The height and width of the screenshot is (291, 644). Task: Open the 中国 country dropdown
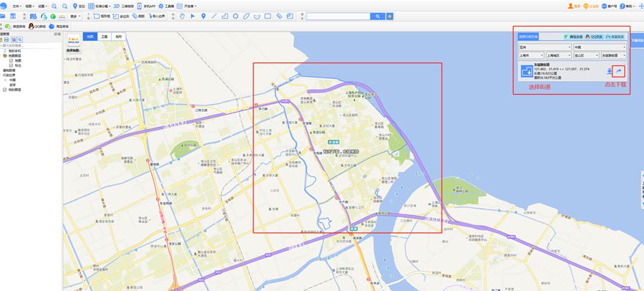tap(599, 47)
